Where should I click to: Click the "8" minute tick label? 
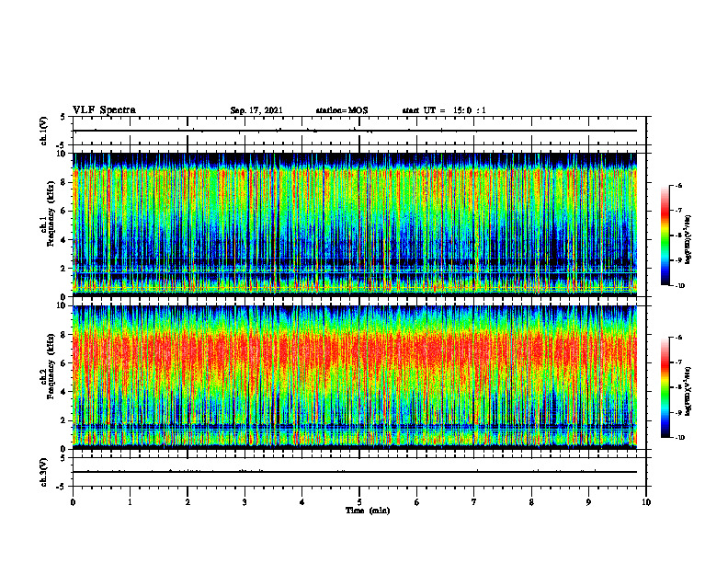(531, 502)
